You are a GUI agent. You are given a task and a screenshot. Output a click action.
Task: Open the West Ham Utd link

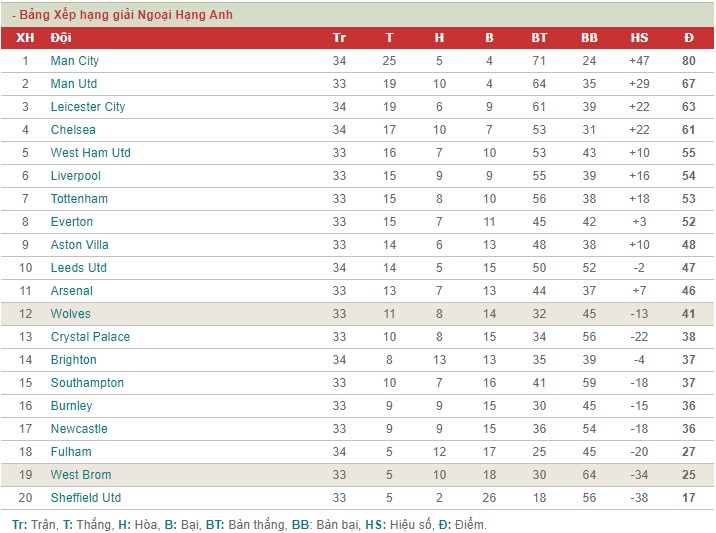90,153
